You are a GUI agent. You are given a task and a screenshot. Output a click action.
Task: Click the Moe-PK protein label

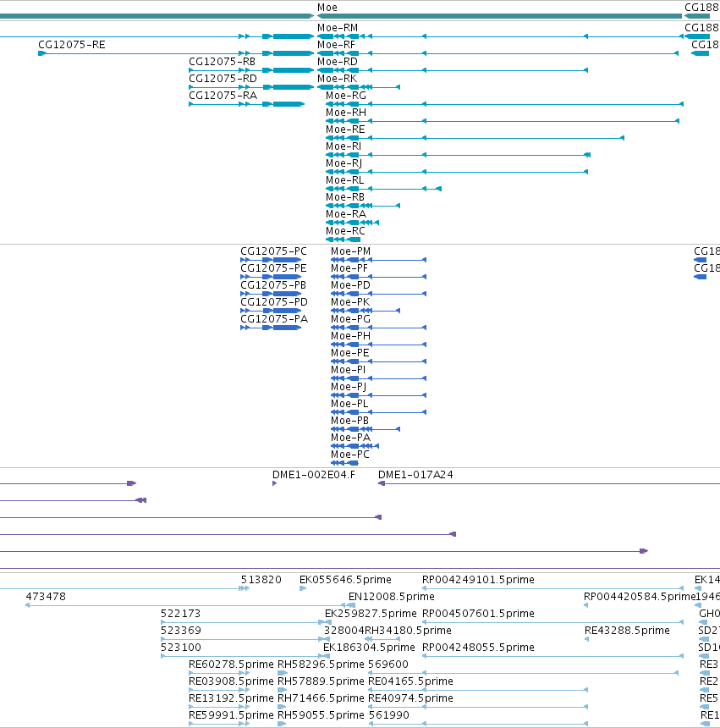(351, 302)
